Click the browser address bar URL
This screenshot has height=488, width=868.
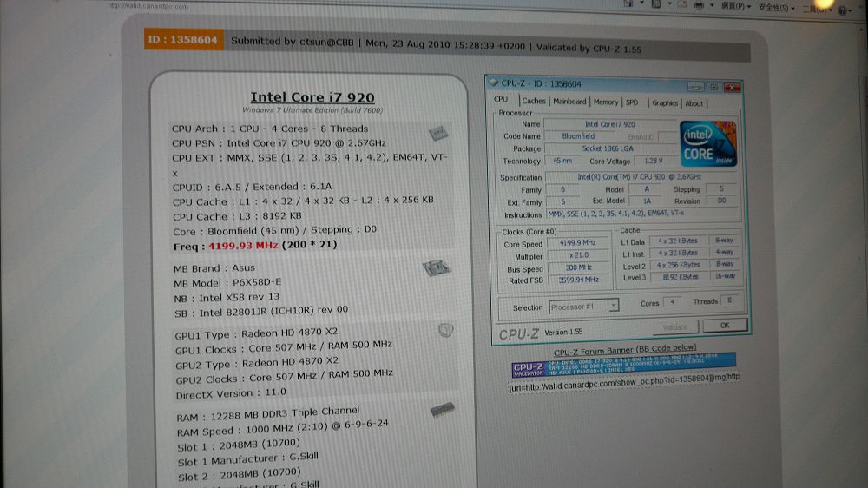pos(148,6)
